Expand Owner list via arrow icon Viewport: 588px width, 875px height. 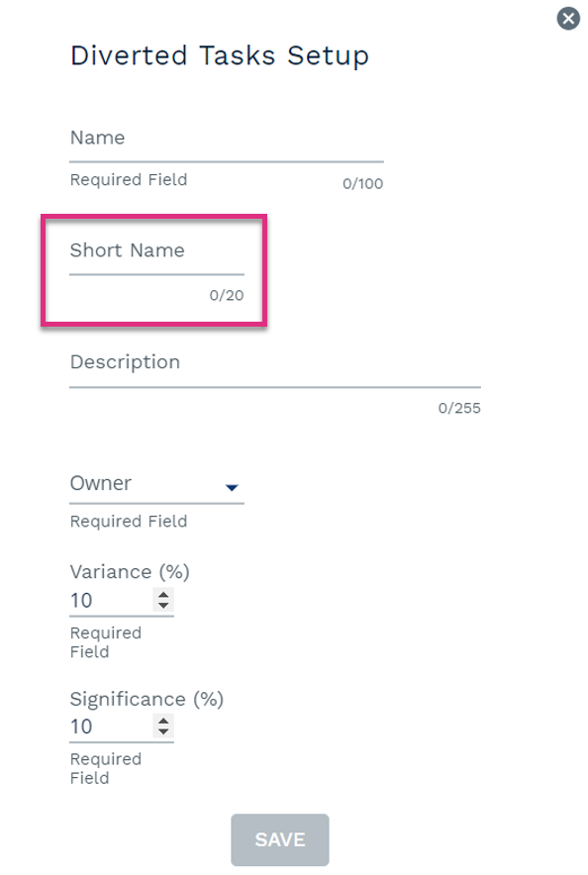[232, 488]
